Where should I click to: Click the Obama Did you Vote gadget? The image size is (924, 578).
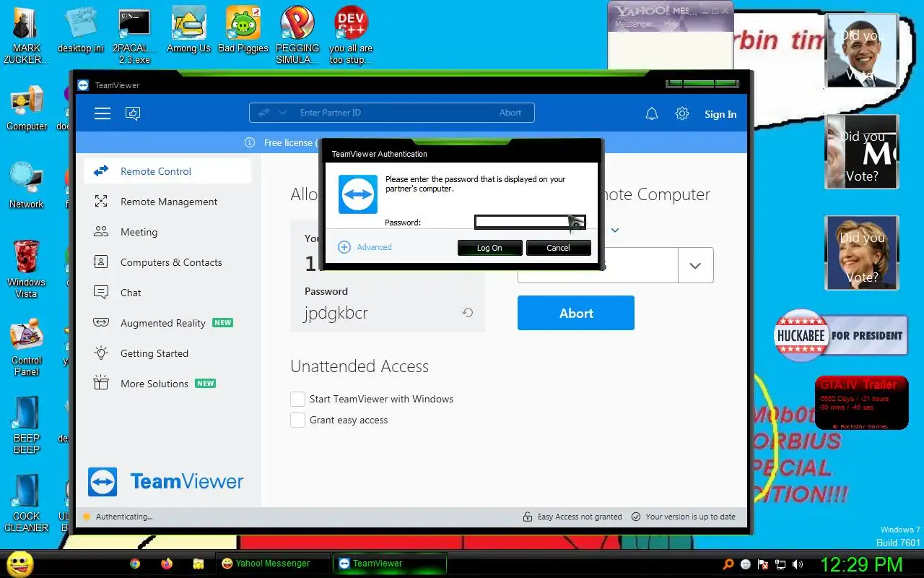pyautogui.click(x=861, y=51)
